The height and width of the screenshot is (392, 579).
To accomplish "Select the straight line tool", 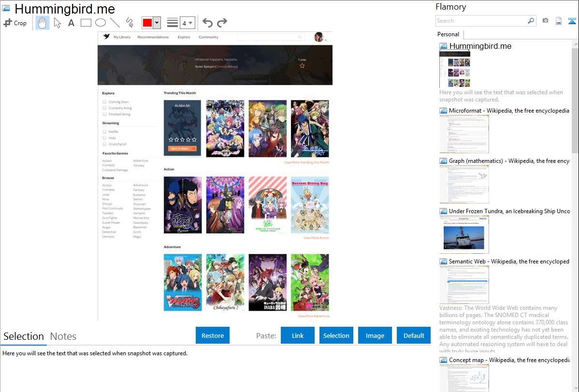I will click(115, 23).
